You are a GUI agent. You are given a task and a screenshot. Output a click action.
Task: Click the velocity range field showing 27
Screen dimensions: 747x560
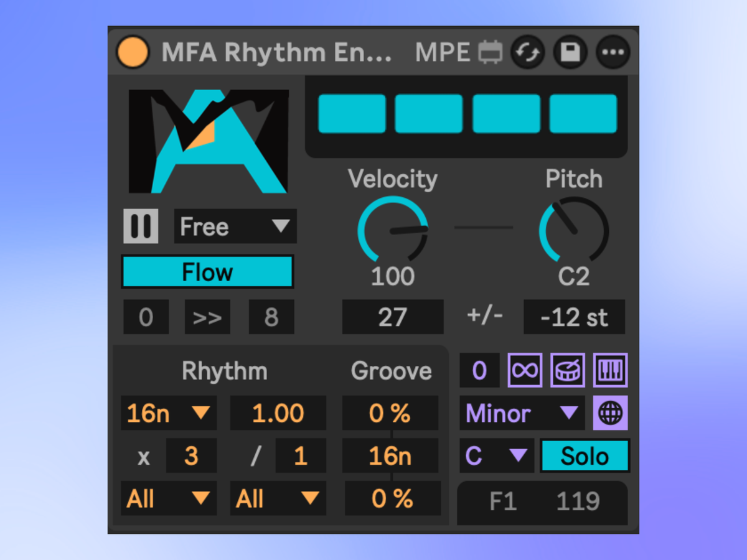[x=393, y=317]
